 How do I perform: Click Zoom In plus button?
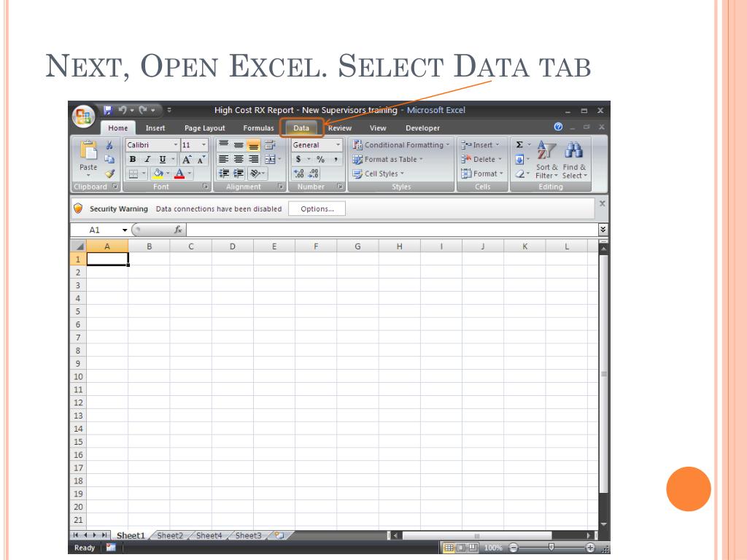589,548
